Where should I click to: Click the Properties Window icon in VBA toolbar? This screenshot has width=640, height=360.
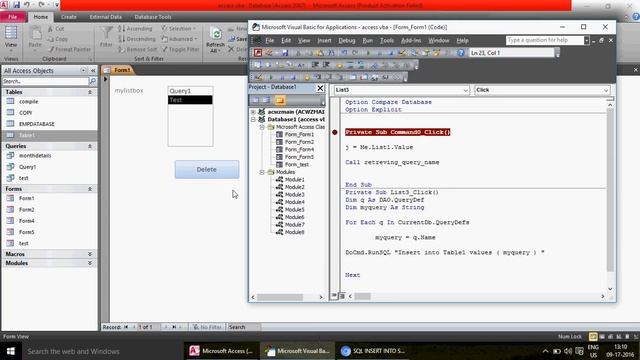click(426, 53)
